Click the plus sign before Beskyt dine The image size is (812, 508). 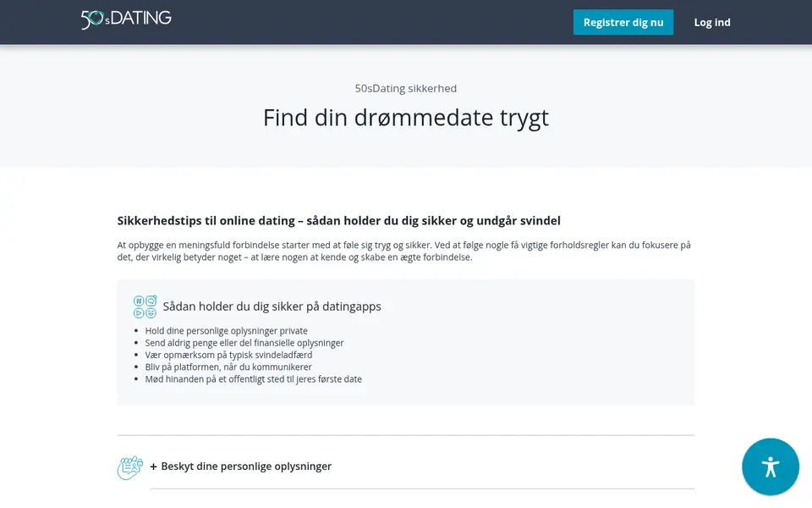[153, 467]
